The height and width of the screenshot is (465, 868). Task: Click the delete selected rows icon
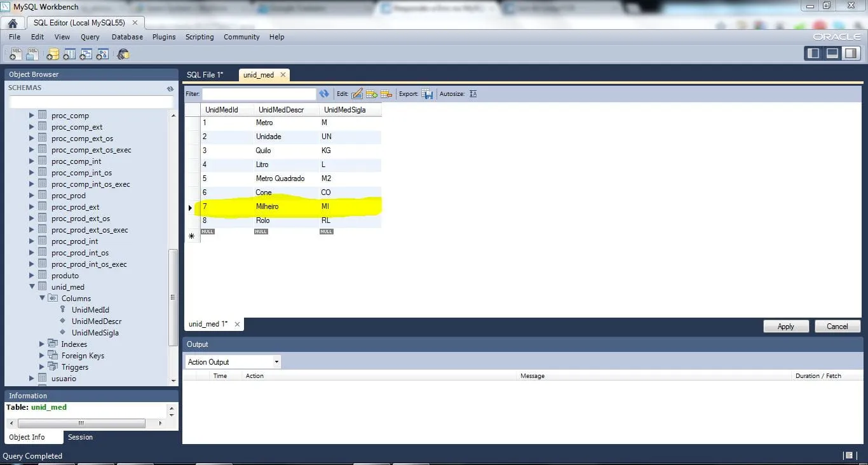click(x=386, y=94)
